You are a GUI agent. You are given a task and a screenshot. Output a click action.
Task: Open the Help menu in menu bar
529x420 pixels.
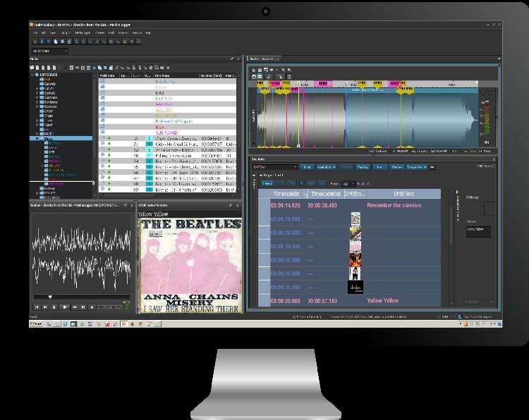pyautogui.click(x=148, y=32)
